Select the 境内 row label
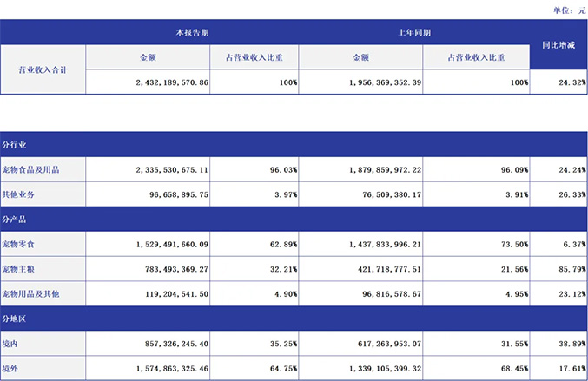Image resolution: width=588 pixels, height=381 pixels. point(43,344)
